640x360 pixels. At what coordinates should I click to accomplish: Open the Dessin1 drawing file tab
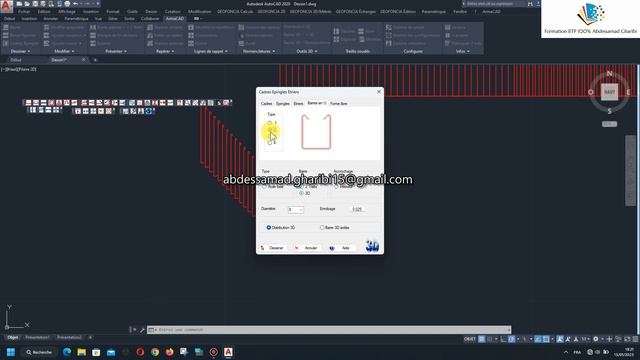[x=59, y=60]
